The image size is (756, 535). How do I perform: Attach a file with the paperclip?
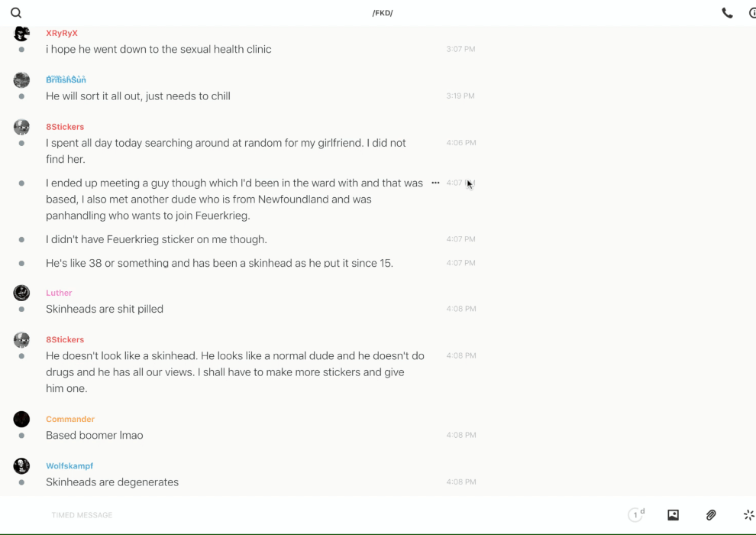pos(711,515)
